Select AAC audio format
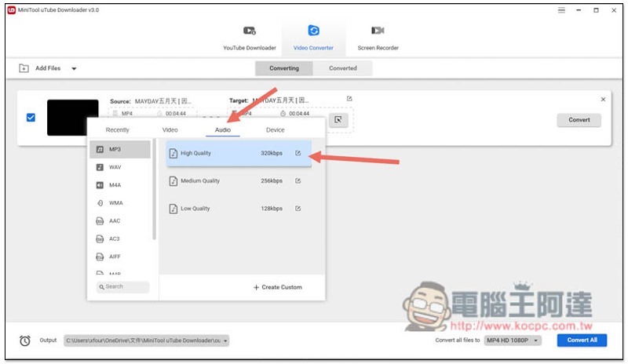This screenshot has width=628, height=364. (x=120, y=220)
